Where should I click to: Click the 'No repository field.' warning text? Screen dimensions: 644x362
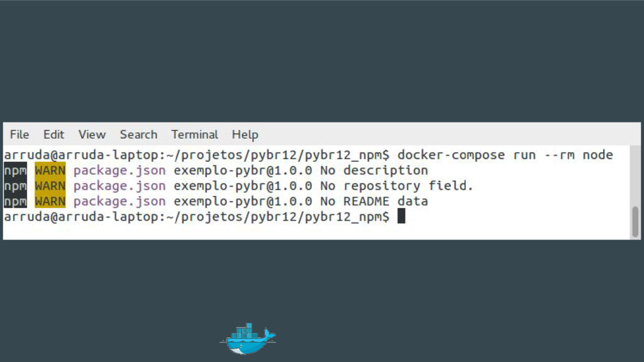(397, 185)
